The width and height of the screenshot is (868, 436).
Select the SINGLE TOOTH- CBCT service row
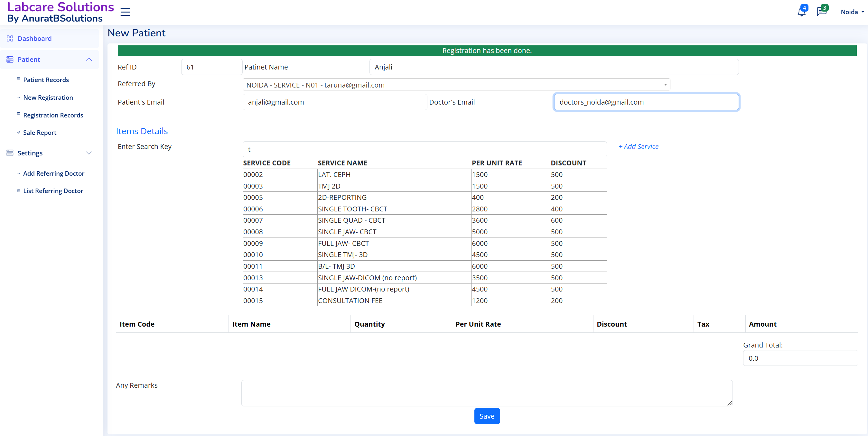click(x=352, y=209)
